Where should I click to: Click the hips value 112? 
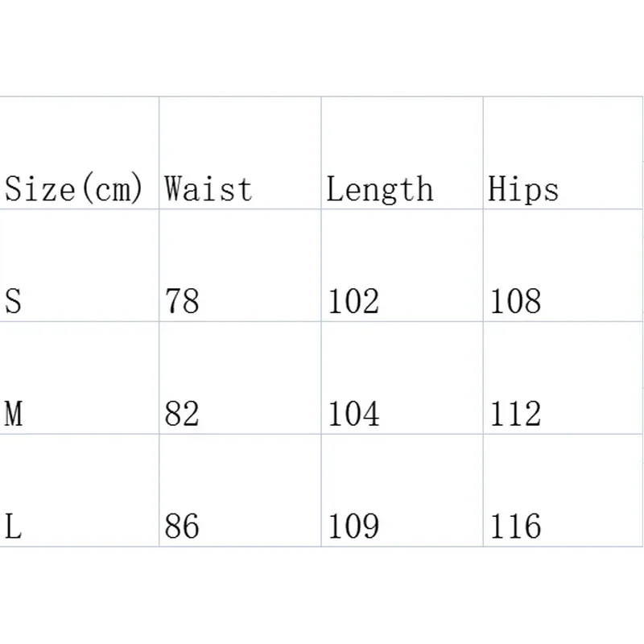pyautogui.click(x=516, y=415)
